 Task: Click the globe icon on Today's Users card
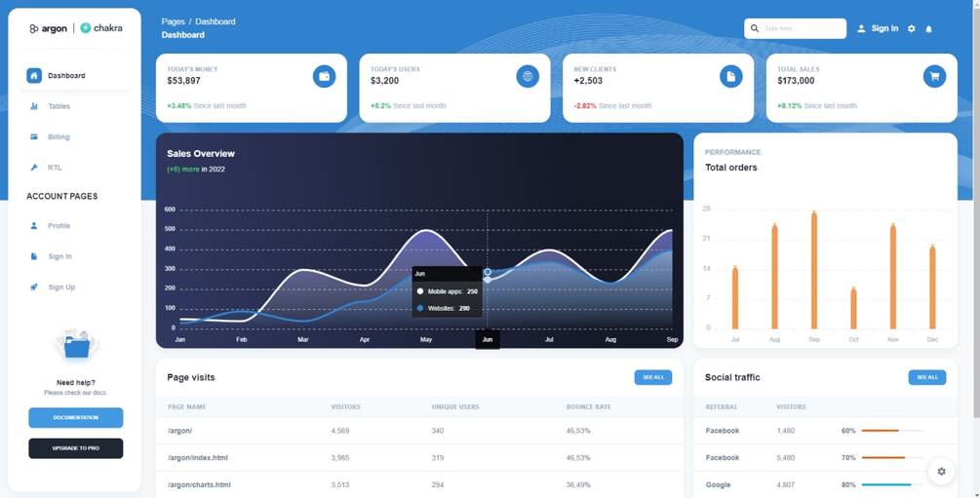click(528, 76)
